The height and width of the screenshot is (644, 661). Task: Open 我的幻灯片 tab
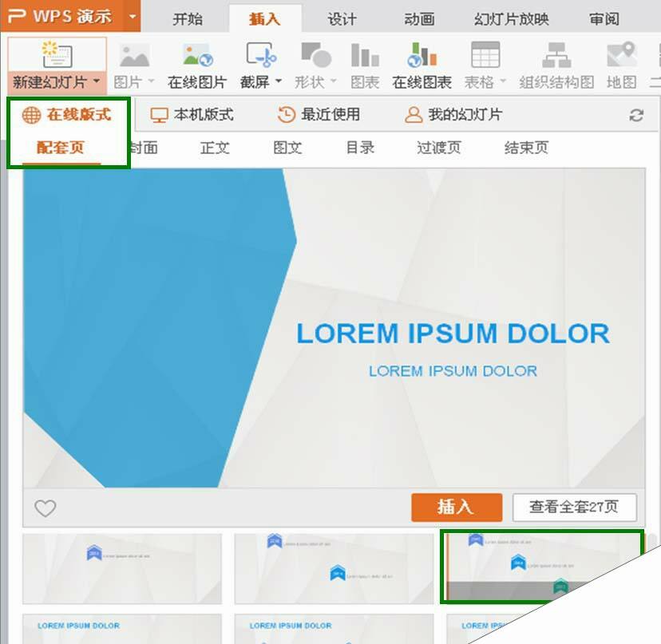[x=453, y=115]
